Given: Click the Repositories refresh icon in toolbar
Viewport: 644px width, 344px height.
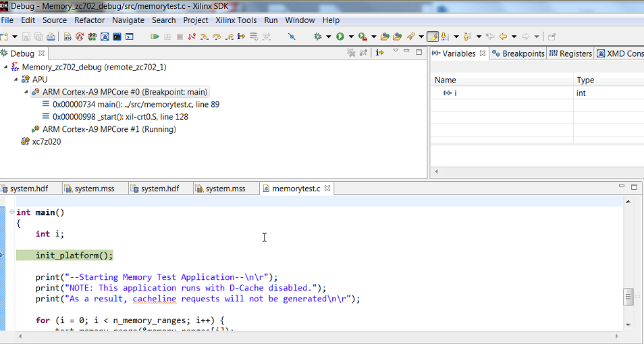Looking at the screenshot, I should pyautogui.click(x=80, y=36).
